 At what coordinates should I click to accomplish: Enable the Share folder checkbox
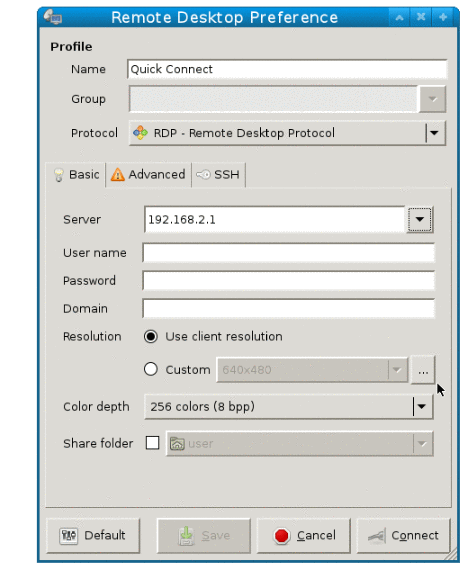(x=152, y=443)
